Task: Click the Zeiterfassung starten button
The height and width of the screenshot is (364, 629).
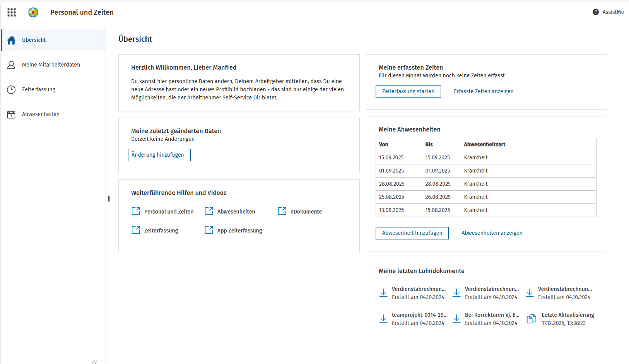Action: (x=408, y=92)
